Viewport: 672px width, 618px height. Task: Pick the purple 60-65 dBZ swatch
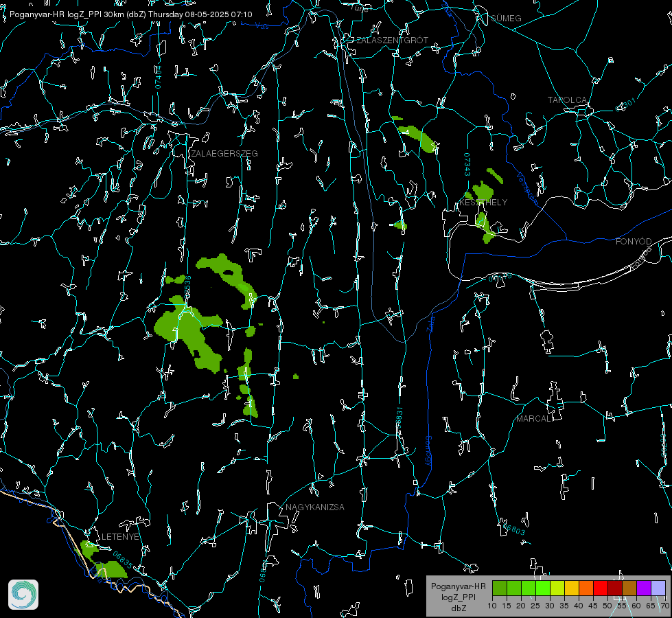pos(644,588)
